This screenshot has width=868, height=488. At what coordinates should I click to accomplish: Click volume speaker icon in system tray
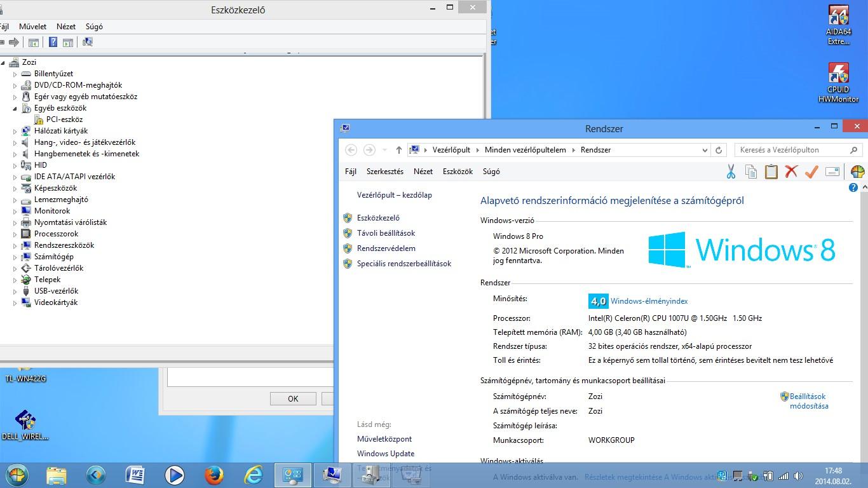[798, 475]
